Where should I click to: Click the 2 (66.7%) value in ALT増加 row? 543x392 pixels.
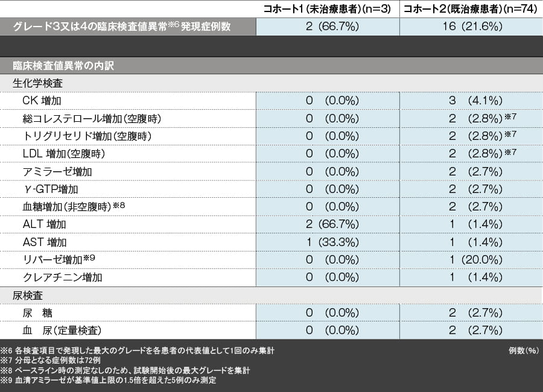coord(332,224)
